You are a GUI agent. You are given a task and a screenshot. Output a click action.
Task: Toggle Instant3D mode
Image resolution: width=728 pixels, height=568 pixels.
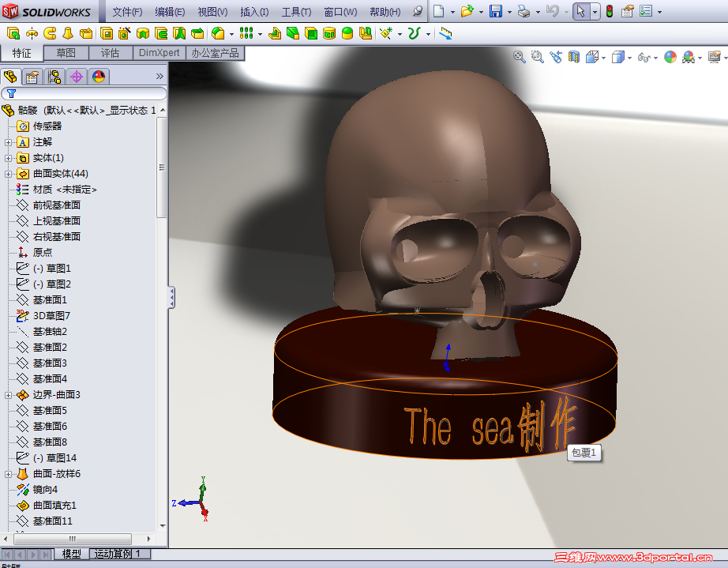(x=445, y=33)
